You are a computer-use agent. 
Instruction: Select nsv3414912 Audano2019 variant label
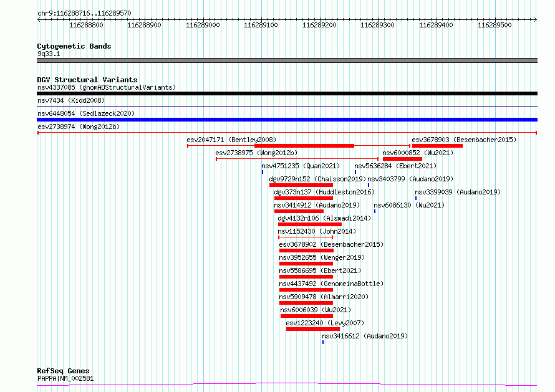coord(317,205)
